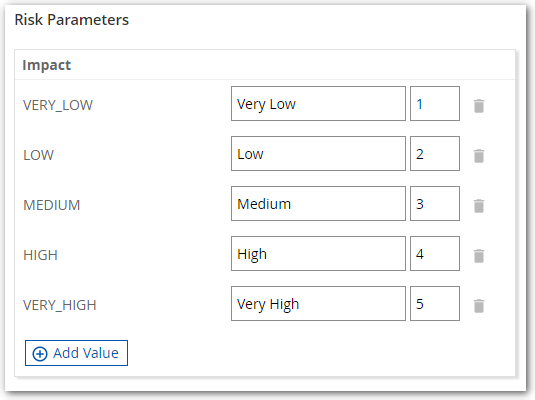Click the VERY_HIGH key label
Viewport: 535px width, 400px height.
click(60, 305)
